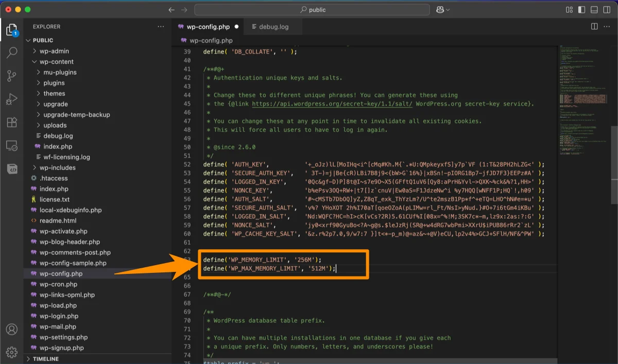Open the Extensions view icon

[x=11, y=123]
